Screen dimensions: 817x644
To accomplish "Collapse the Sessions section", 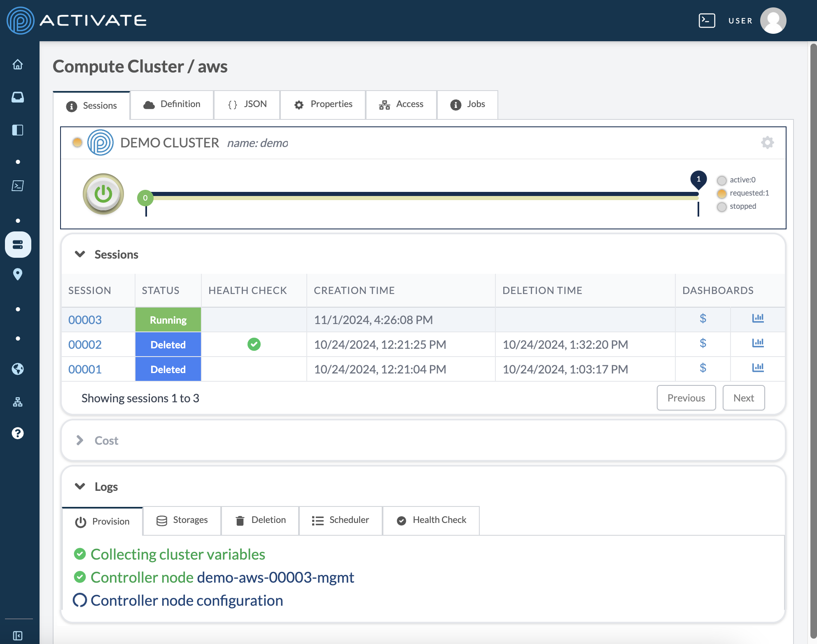I will 79,254.
